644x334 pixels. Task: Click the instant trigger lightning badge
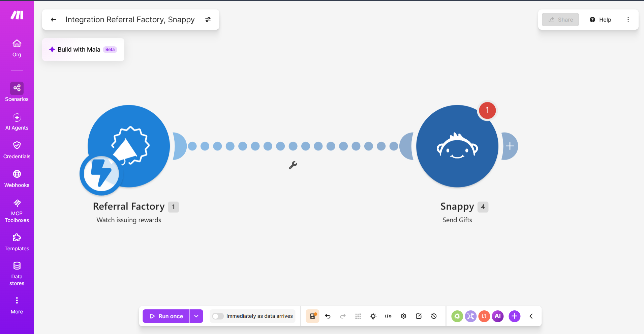[101, 173]
